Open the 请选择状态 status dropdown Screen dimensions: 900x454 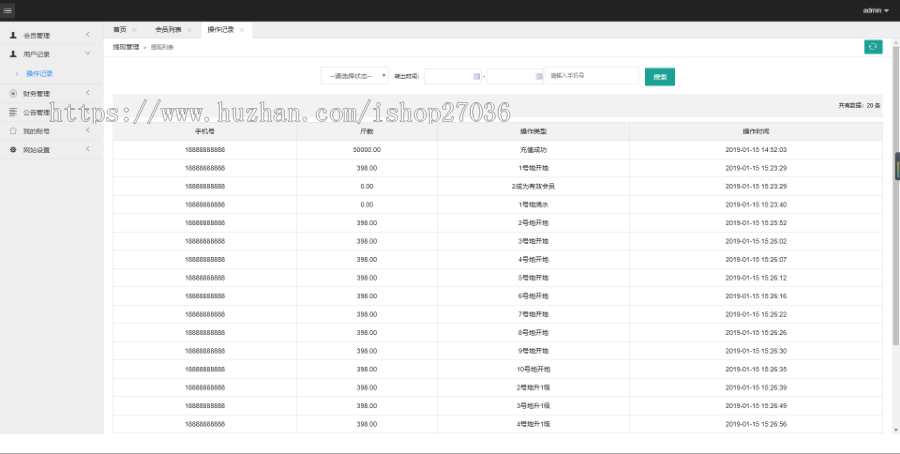click(355, 76)
